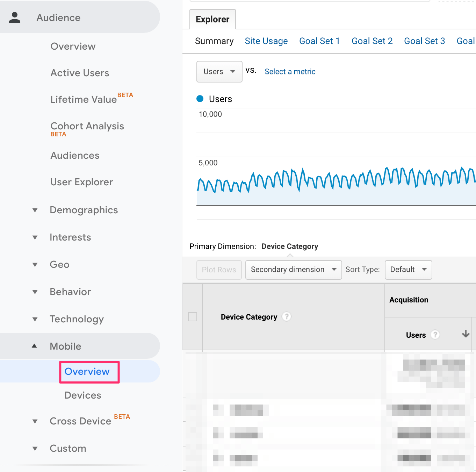Open the Secondary dimension dropdown
Viewport: 476px width, 472px height.
click(294, 270)
